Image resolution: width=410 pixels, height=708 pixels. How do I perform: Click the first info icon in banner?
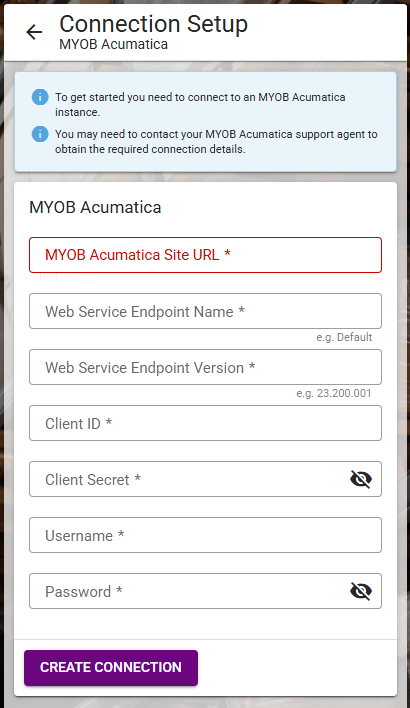(x=40, y=97)
